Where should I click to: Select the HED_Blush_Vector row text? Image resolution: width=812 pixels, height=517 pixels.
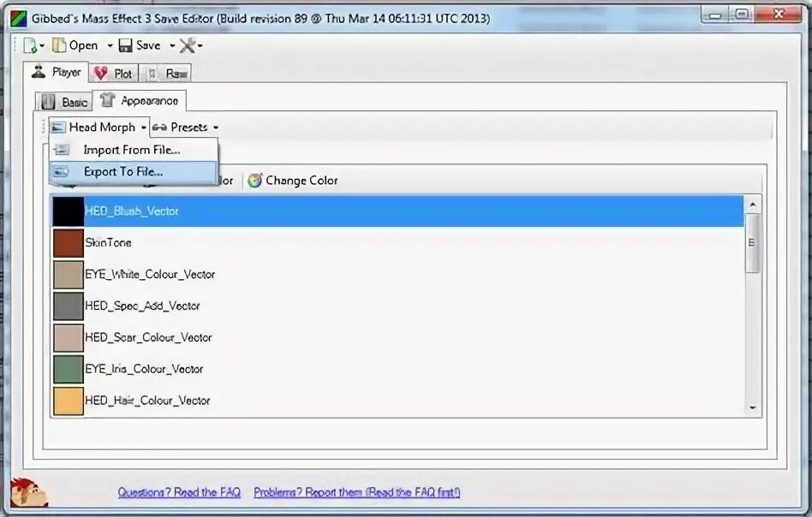132,211
